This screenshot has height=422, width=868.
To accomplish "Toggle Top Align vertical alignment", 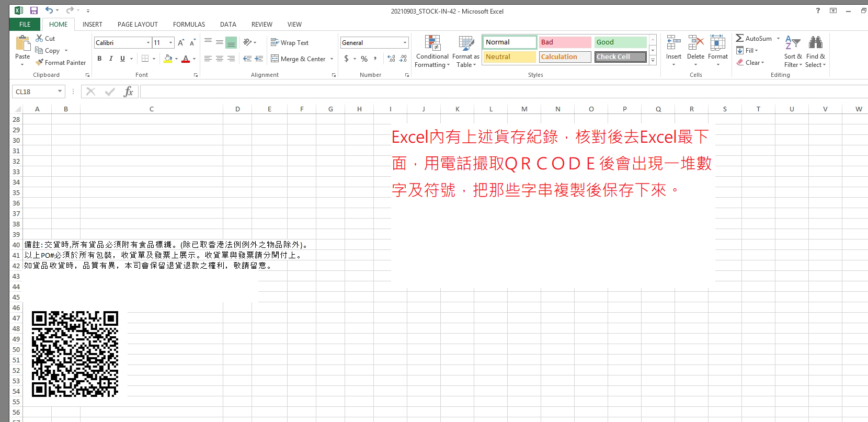I will click(x=208, y=42).
